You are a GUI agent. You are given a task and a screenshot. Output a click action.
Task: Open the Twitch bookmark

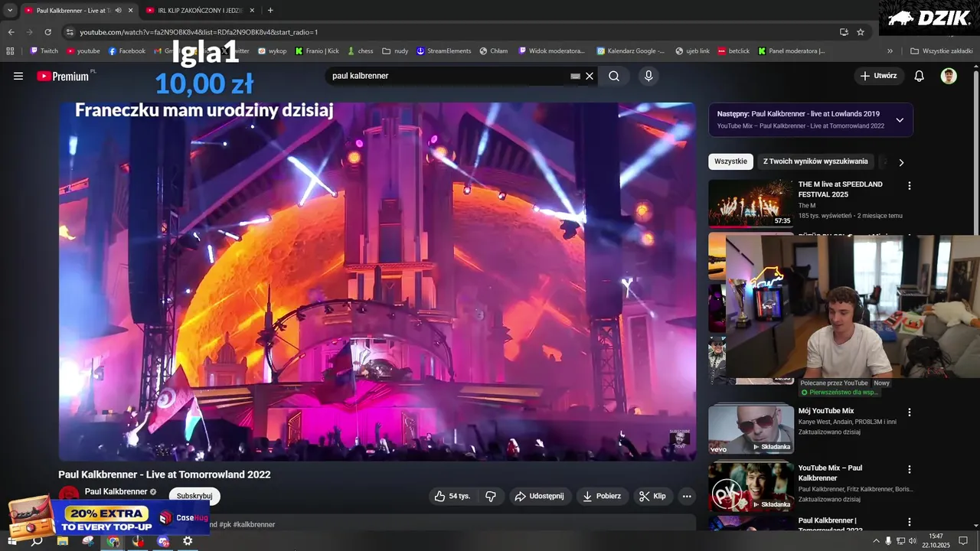(44, 51)
